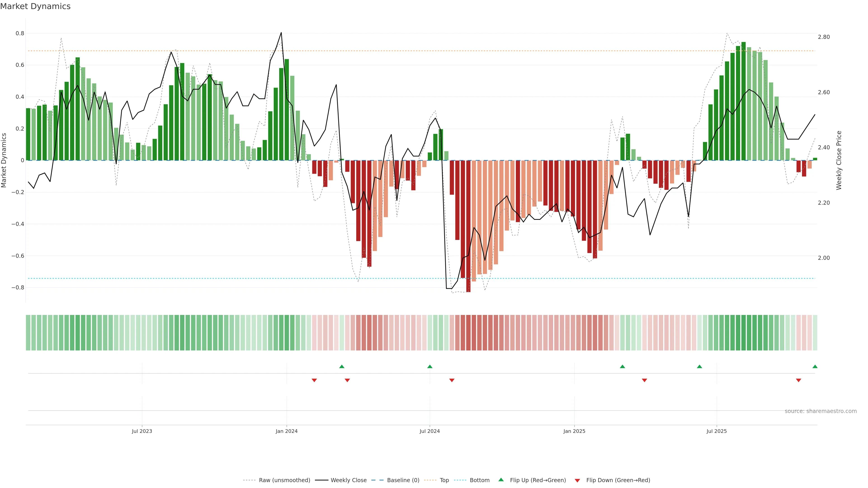This screenshot has height=488, width=868.
Task: Click the Market Dynamics chart title
Action: 35,6
